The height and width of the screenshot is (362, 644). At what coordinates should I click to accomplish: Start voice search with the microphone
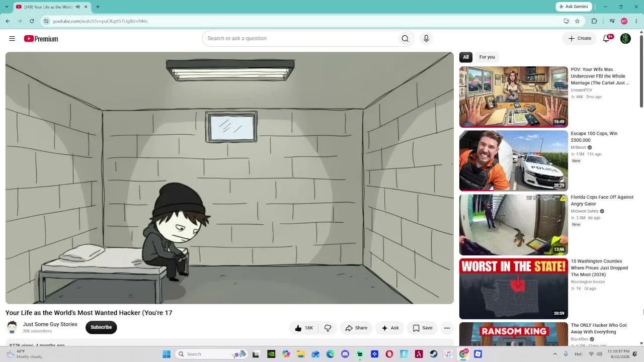pyautogui.click(x=426, y=39)
